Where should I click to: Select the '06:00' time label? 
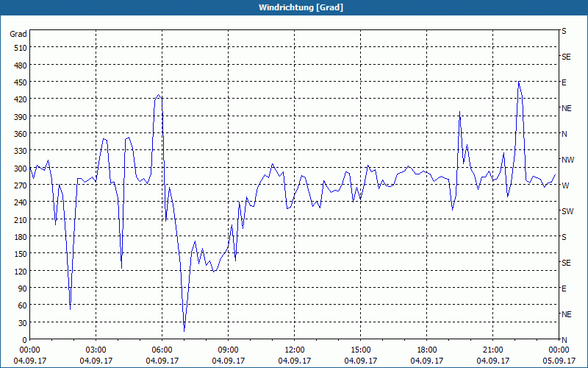162,350
